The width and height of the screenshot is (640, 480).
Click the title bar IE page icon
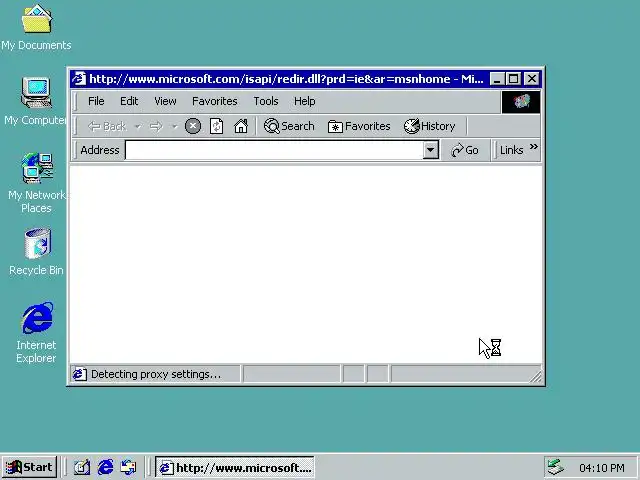pos(79,78)
